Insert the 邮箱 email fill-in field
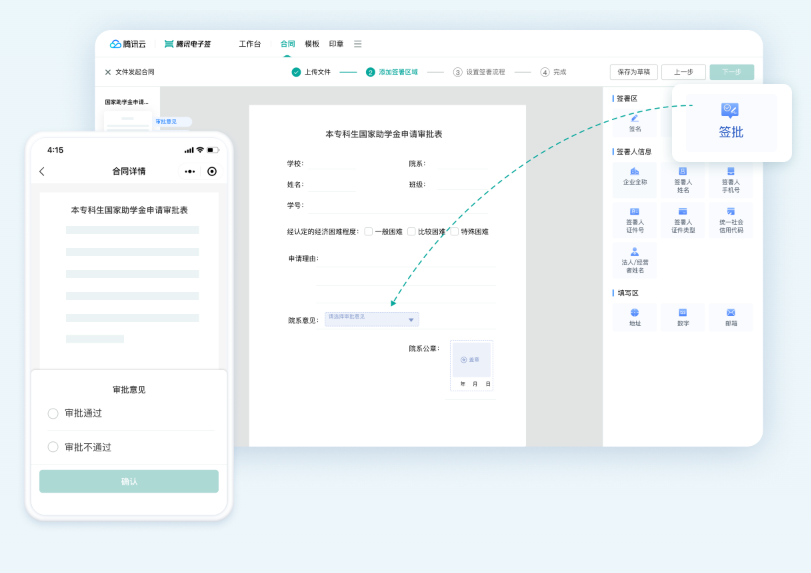 click(x=731, y=317)
